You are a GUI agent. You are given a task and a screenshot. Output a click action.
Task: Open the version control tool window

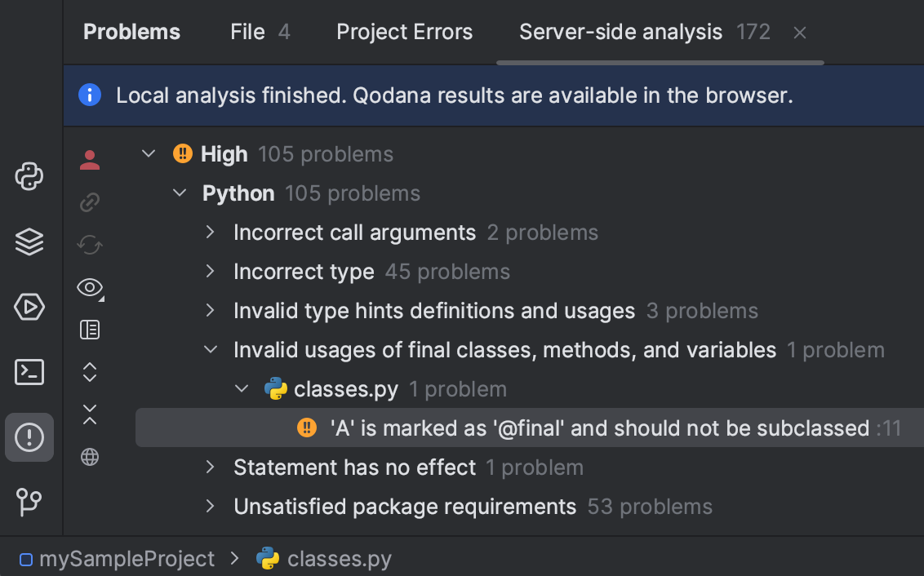tap(29, 503)
